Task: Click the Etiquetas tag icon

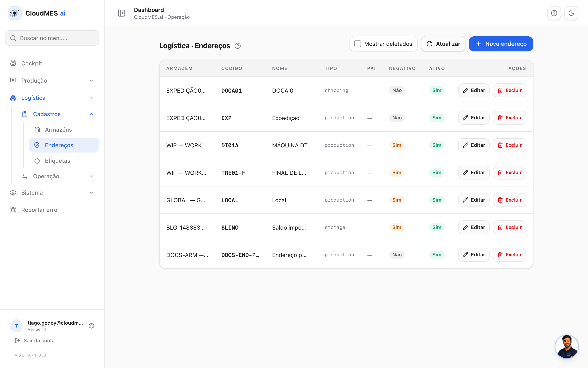Action: tap(37, 161)
